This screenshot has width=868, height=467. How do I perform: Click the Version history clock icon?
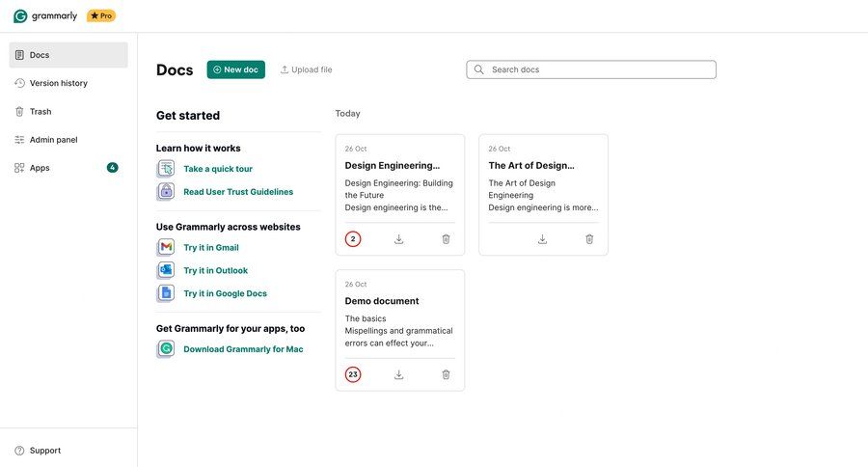pos(19,83)
